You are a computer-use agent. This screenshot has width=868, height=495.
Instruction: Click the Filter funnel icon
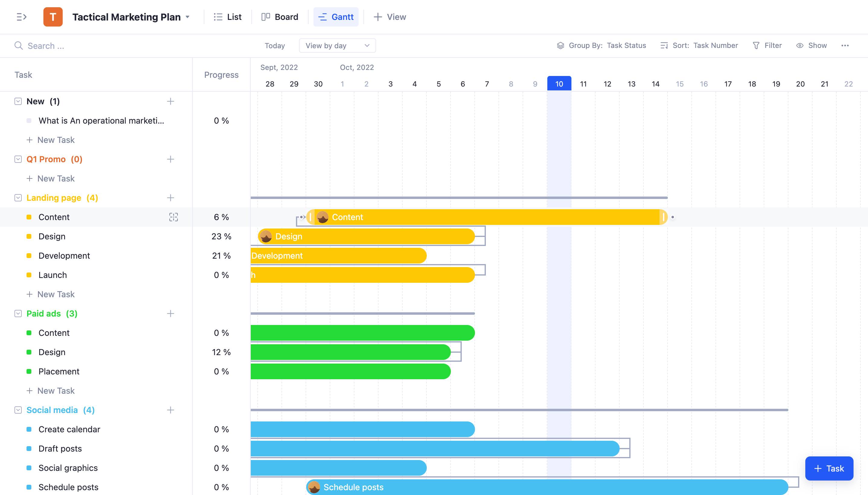[x=756, y=46]
